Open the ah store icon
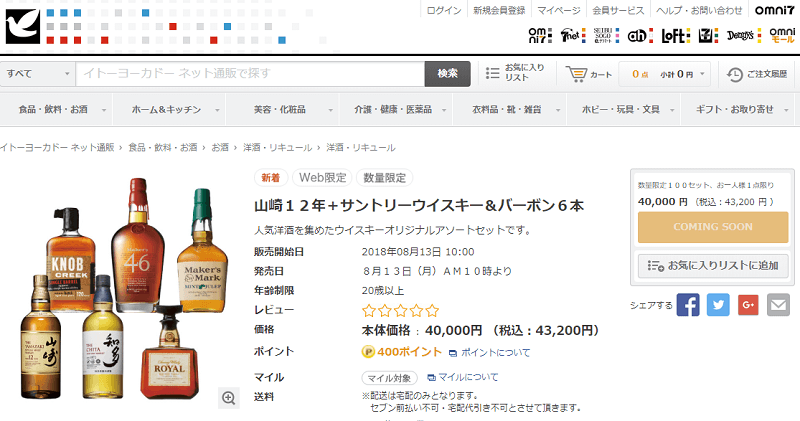 [x=640, y=35]
